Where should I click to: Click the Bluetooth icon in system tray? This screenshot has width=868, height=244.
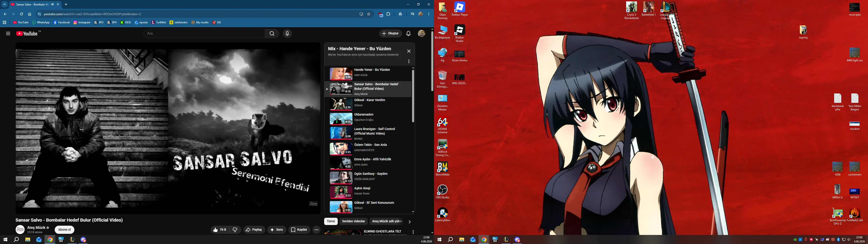click(838, 240)
